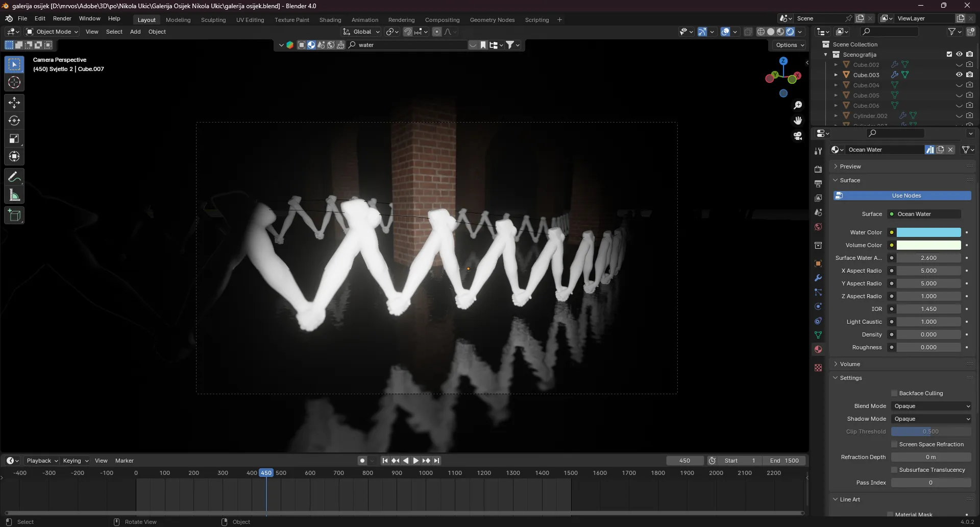Screen dimensions: 980x527
Task: Switch to solid viewport shading
Action: click(771, 32)
